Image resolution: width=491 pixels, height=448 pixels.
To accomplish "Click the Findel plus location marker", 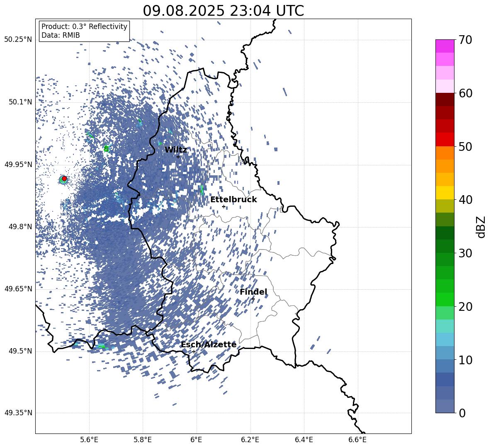I will [x=253, y=299].
